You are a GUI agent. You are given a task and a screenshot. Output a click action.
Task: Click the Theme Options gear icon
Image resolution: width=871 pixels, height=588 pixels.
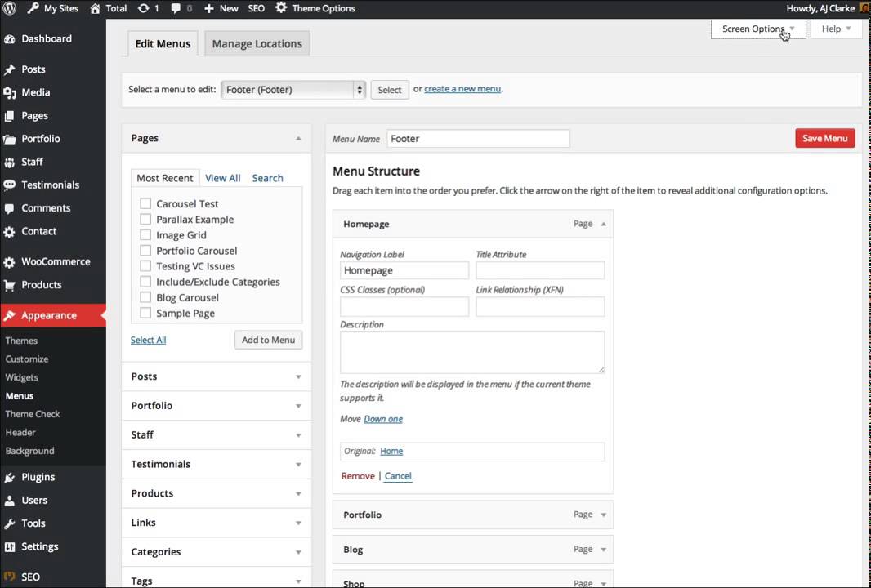pyautogui.click(x=281, y=8)
